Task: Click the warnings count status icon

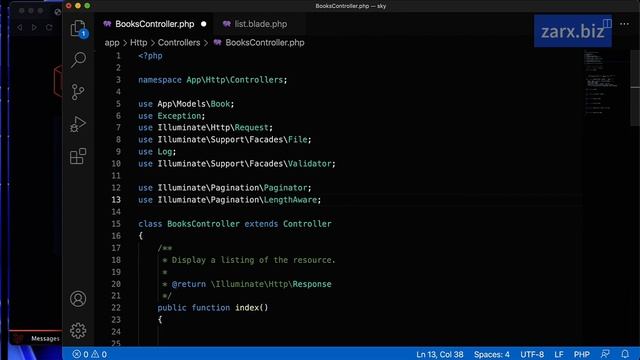Action: click(99, 354)
